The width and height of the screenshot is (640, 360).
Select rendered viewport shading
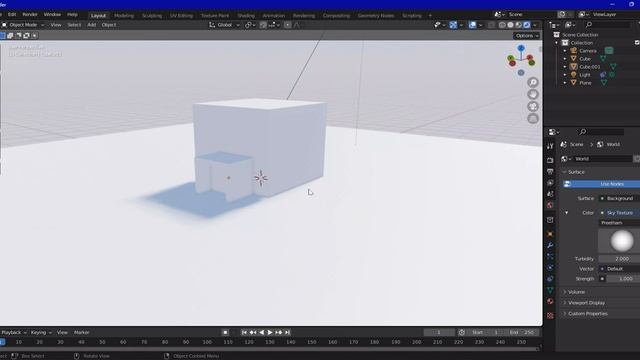pos(527,25)
